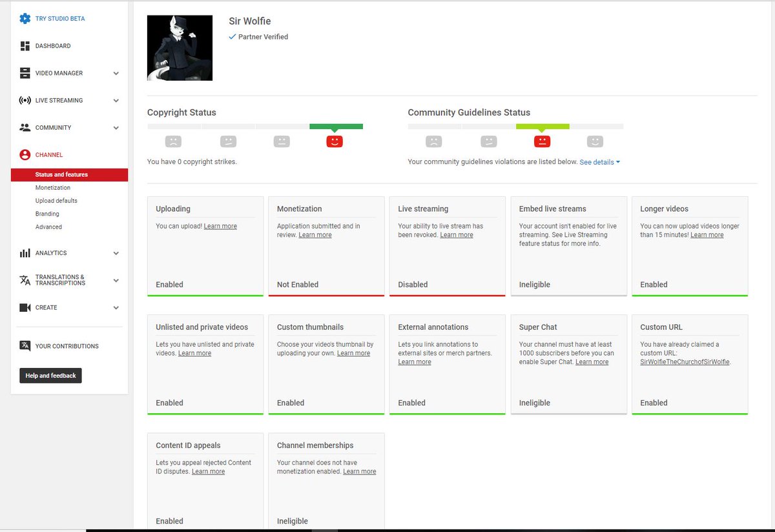The image size is (775, 532).
Task: Click Learn more in Unlisted and private videos
Action: 194,353
